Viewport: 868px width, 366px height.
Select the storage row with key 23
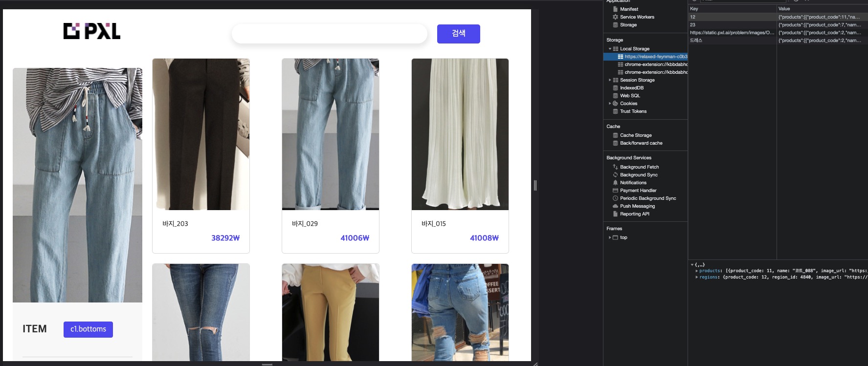pyautogui.click(x=731, y=25)
